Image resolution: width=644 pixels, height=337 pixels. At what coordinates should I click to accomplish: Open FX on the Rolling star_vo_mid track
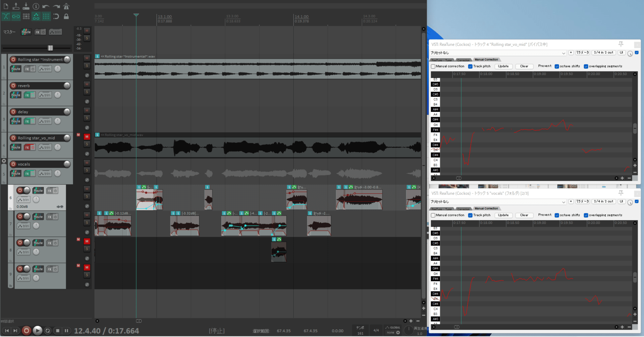(x=27, y=148)
